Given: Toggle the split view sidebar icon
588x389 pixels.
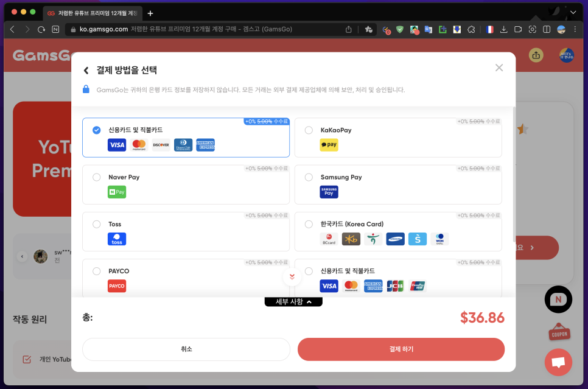Looking at the screenshot, I should click(x=547, y=29).
